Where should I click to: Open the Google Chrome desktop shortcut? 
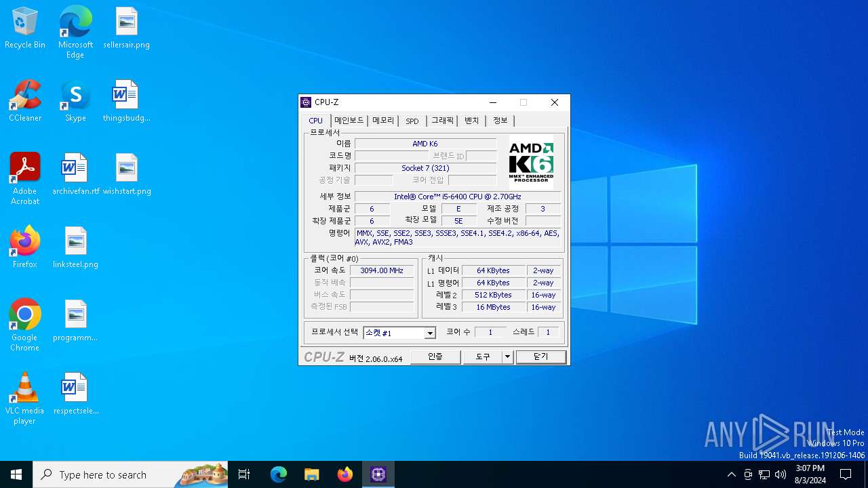pos(24,325)
